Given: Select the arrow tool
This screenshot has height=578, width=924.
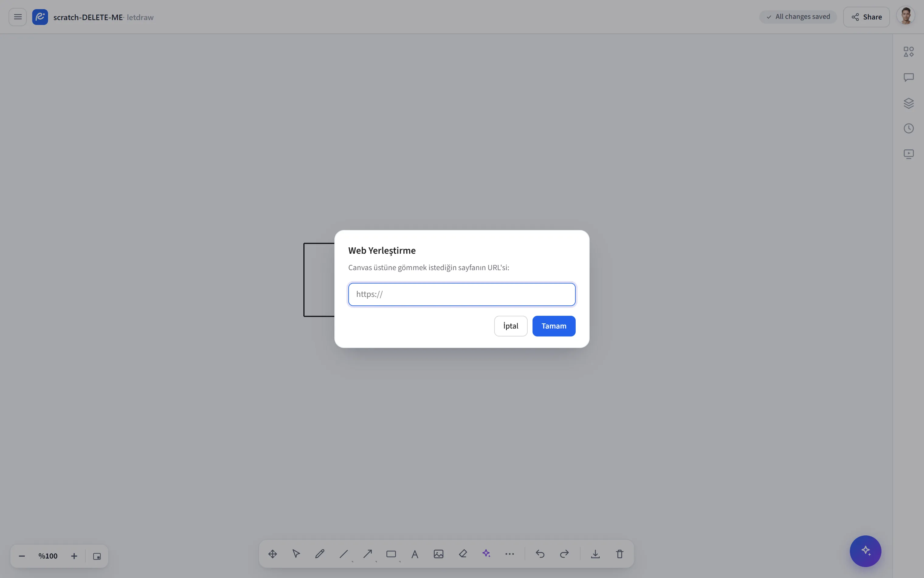Looking at the screenshot, I should point(367,554).
